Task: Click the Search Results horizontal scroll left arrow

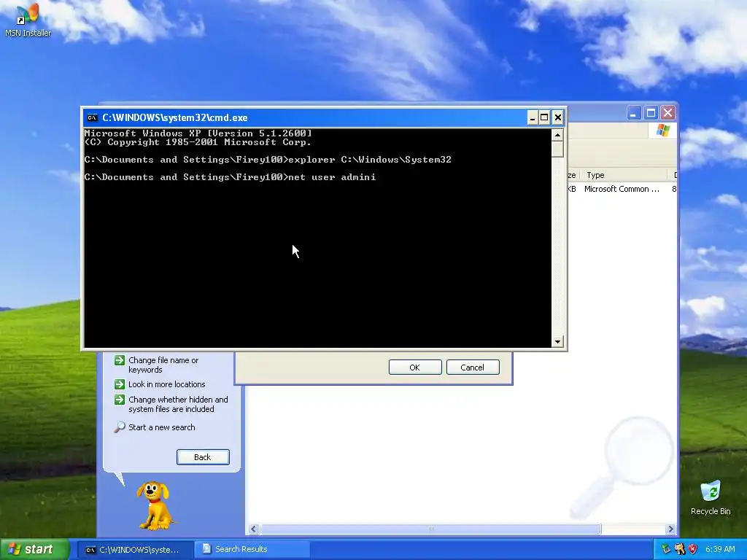Action: (253, 529)
